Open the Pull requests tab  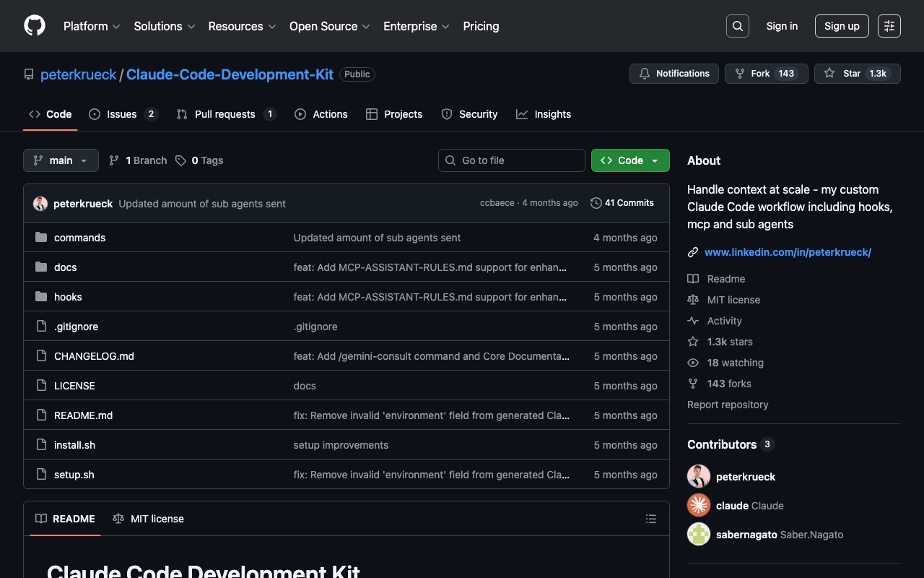coord(225,114)
